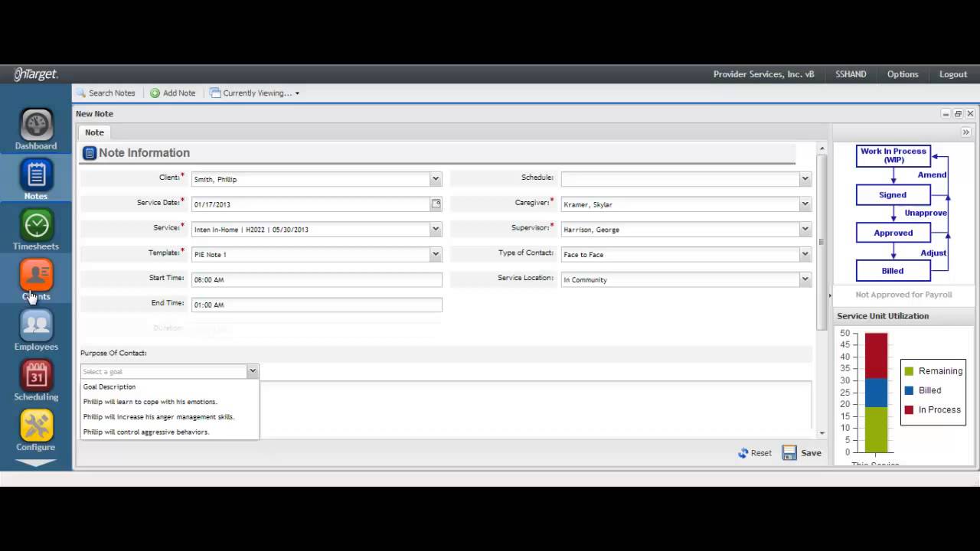Open the Service Date calendar picker

click(436, 204)
